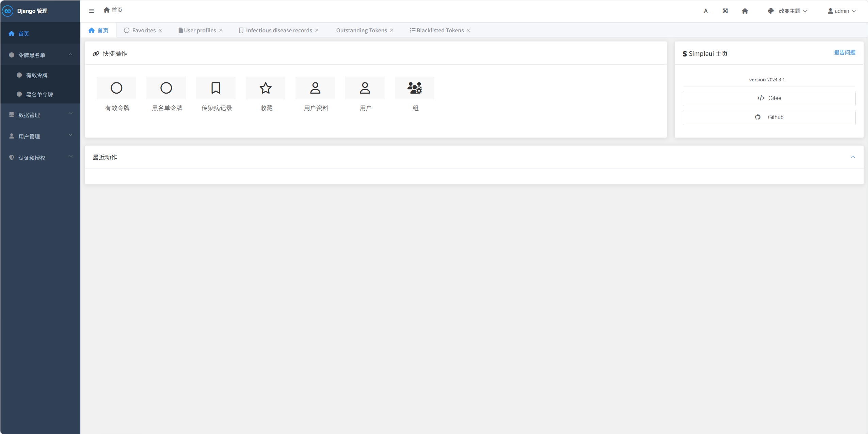The width and height of the screenshot is (868, 434).
Task: Open the 用户资料 shortcut icon
Action: pyautogui.click(x=315, y=88)
